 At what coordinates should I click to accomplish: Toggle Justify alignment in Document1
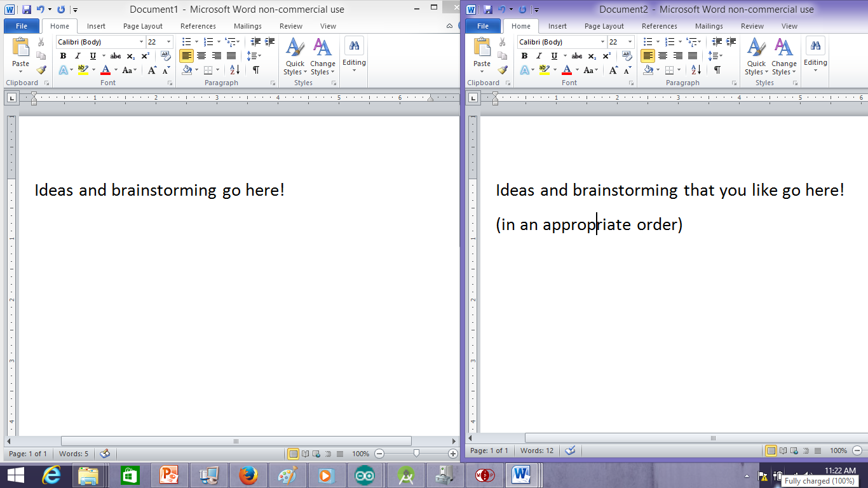(x=231, y=56)
